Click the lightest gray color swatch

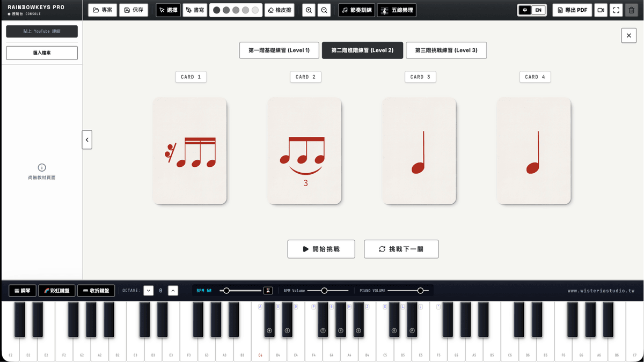coord(255,10)
